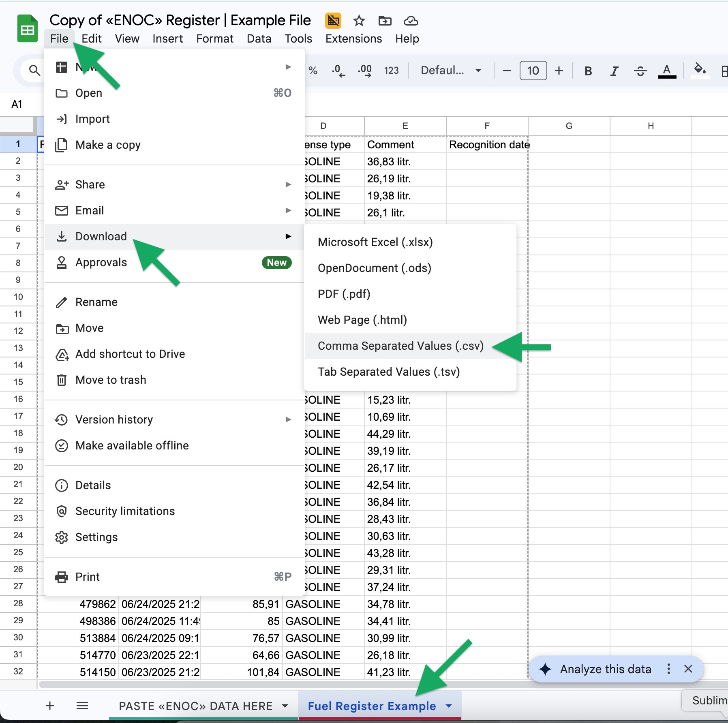Open document Details

[174, 485]
